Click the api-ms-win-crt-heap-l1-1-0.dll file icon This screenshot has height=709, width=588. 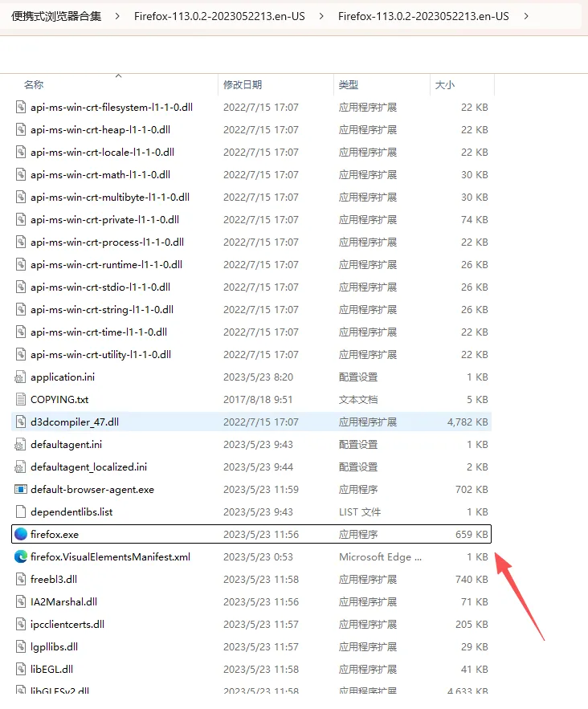coord(21,130)
